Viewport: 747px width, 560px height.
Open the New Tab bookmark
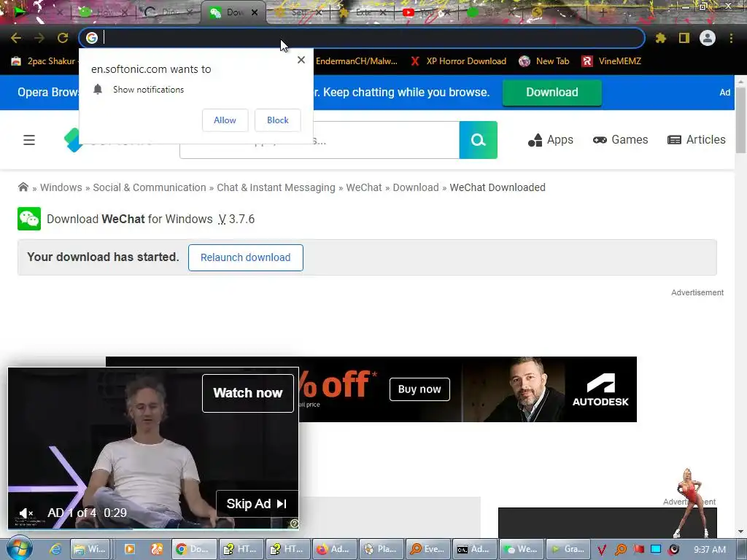pyautogui.click(x=544, y=61)
